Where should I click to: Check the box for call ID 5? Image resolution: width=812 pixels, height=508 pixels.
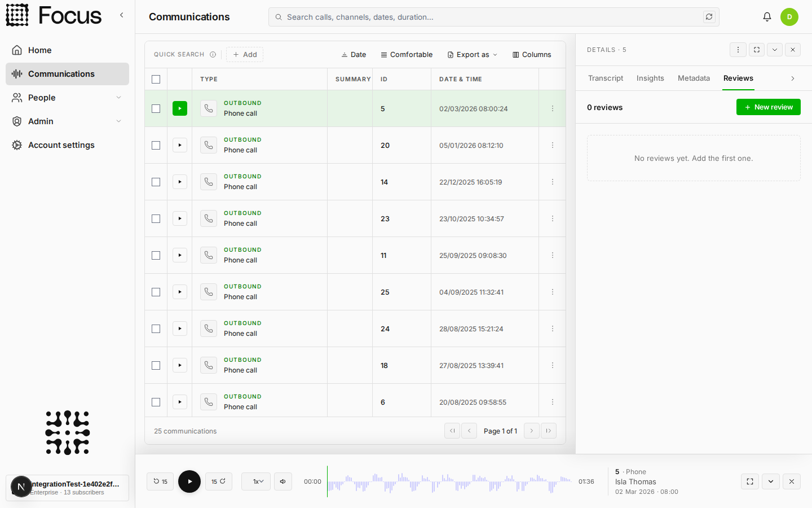pos(156,108)
